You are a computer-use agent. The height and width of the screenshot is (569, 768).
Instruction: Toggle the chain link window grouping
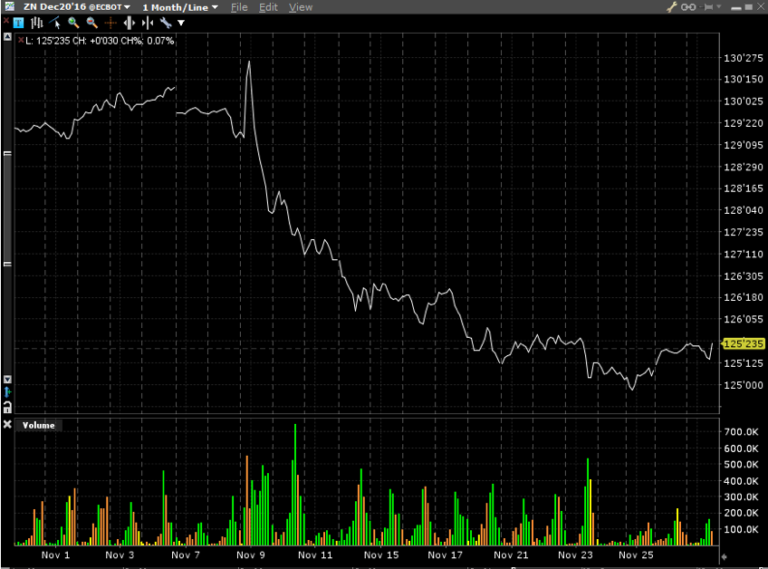pyautogui.click(x=688, y=7)
